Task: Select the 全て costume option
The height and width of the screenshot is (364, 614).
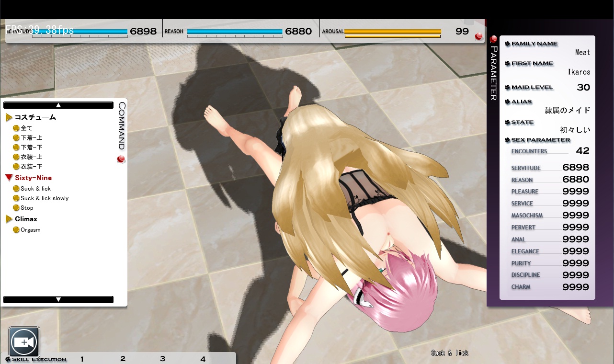Action: coord(23,128)
